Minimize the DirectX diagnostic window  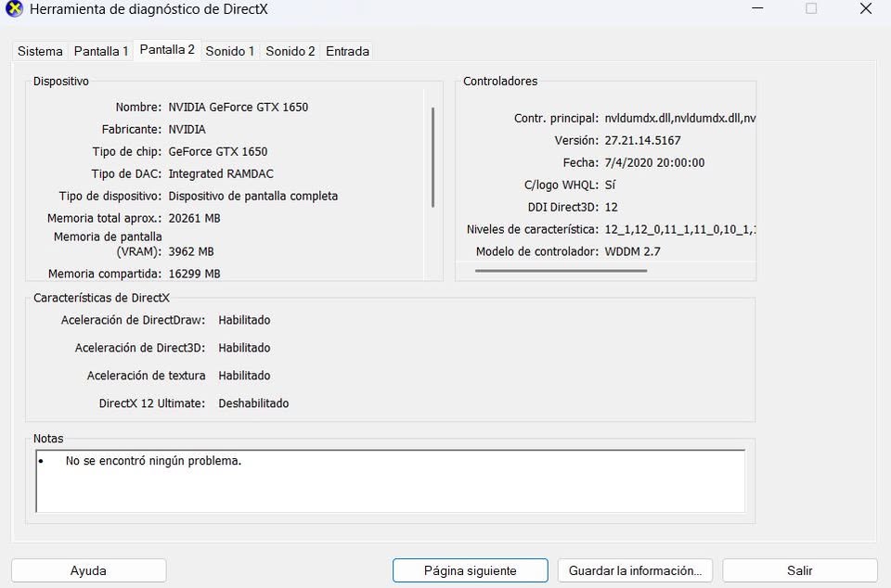point(757,8)
